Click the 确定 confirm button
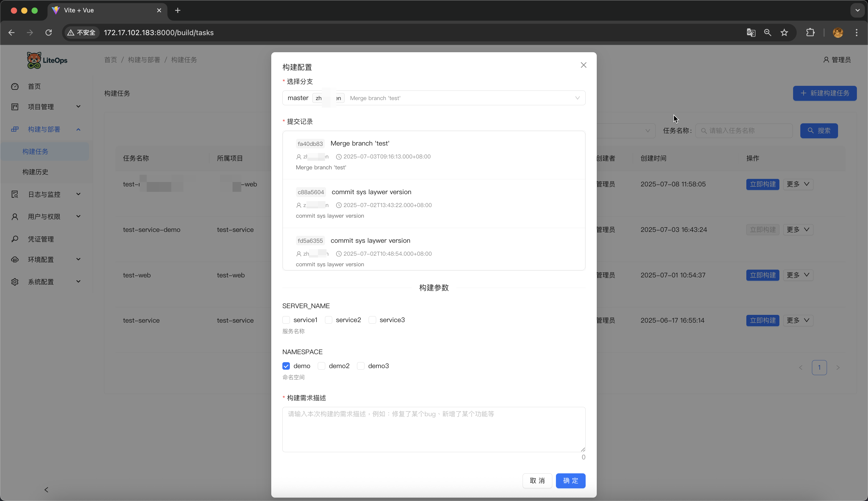The width and height of the screenshot is (868, 501). coord(570,480)
